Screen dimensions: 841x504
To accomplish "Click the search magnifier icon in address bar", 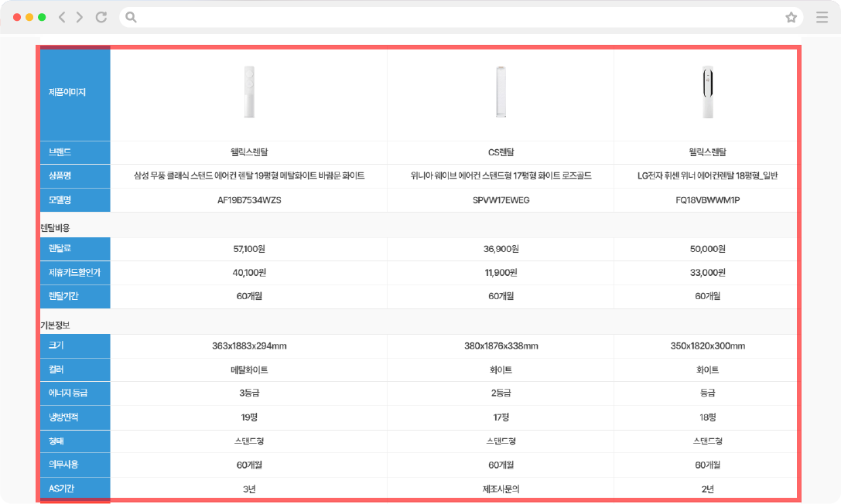I will tap(132, 17).
